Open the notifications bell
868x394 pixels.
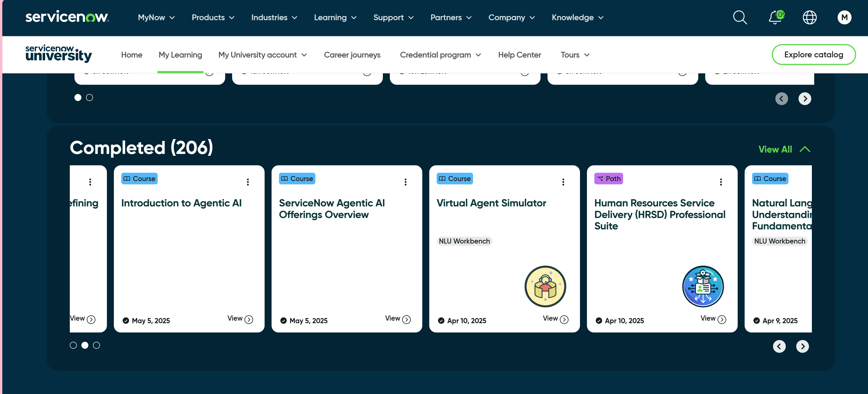[x=775, y=18]
